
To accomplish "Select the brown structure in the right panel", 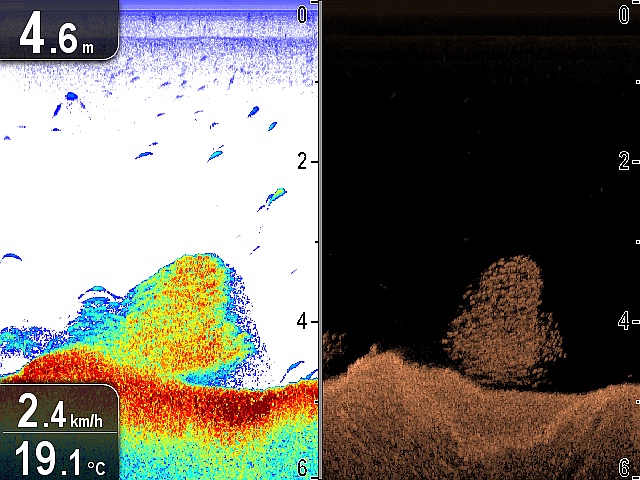I will [x=505, y=320].
